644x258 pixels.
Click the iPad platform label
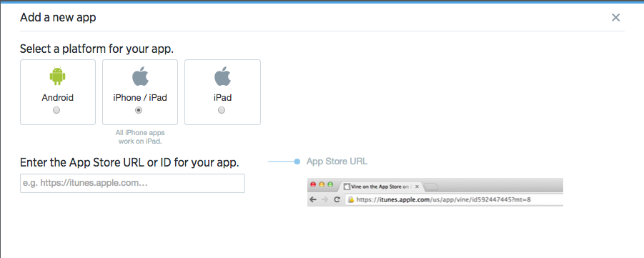[222, 98]
